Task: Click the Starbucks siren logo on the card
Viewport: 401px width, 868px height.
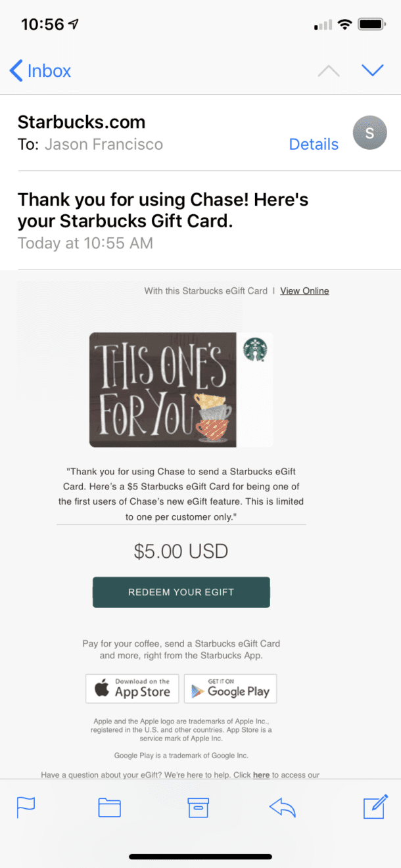Action: 255,350
